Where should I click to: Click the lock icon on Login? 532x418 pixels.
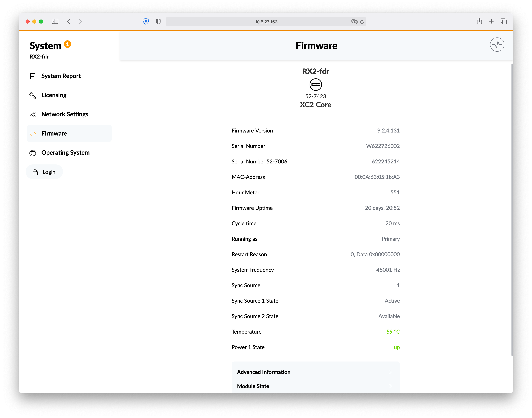[35, 172]
